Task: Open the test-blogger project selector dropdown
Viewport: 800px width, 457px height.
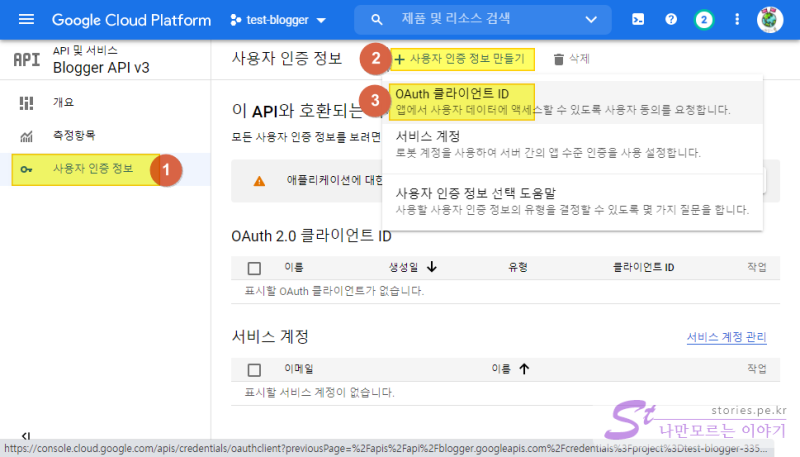Action: point(278,20)
